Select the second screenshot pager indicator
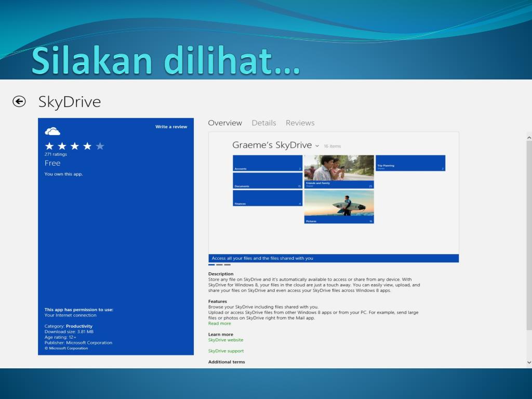The image size is (532, 399). point(220,264)
